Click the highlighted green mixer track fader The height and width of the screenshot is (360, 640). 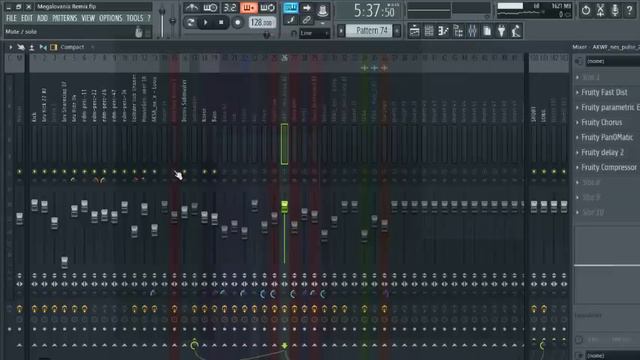coord(284,207)
